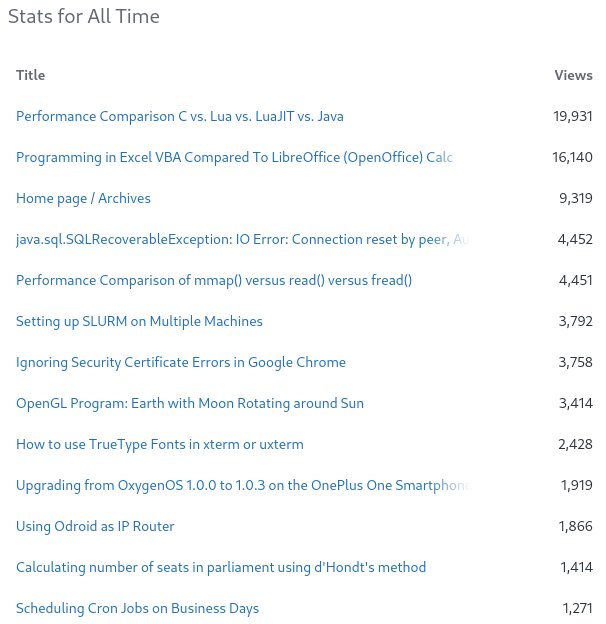
Task: Select the Using Odroid as IP Router link
Action: (x=95, y=526)
